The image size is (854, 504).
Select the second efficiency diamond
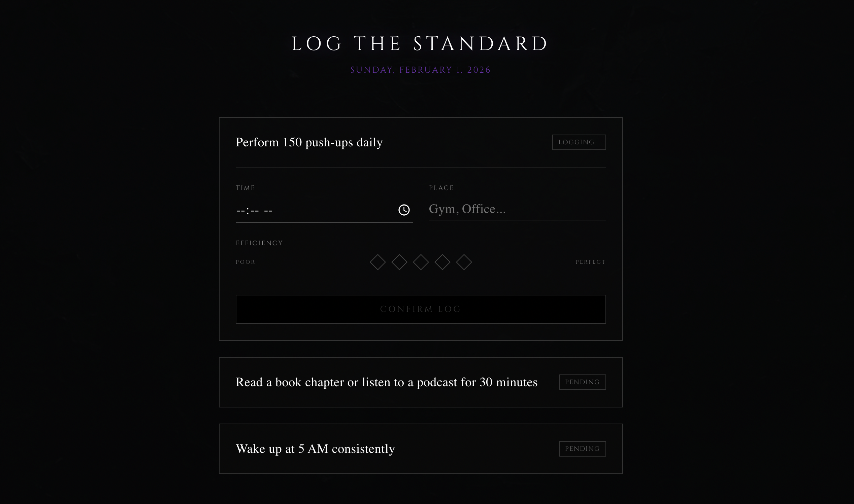pos(399,262)
